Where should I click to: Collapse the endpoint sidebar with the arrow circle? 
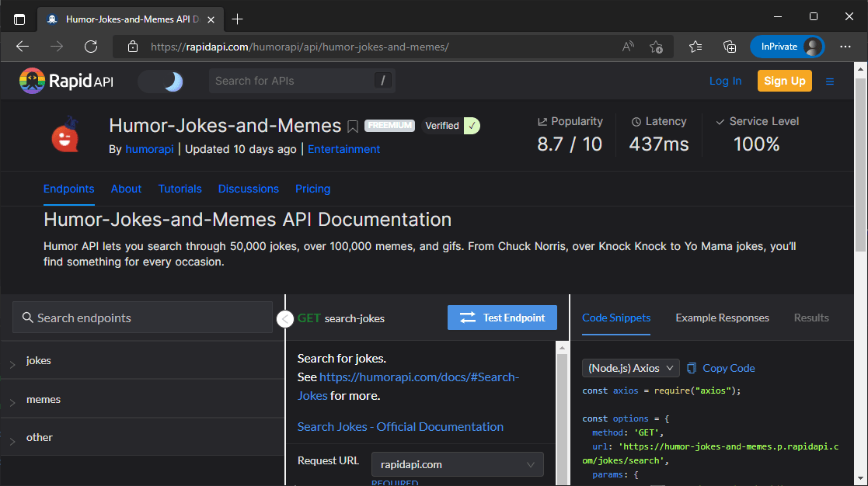[x=284, y=318]
